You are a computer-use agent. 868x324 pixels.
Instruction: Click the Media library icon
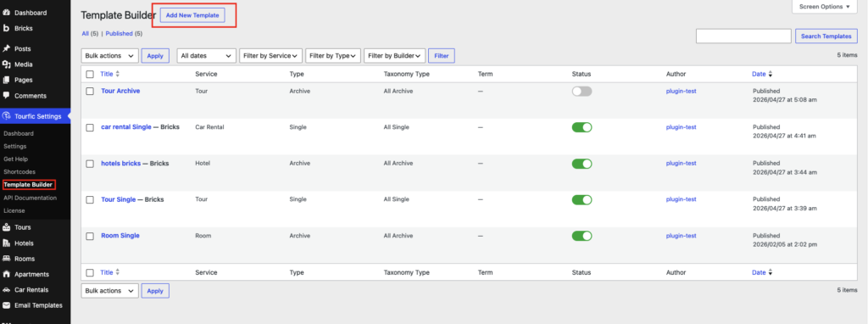point(7,64)
